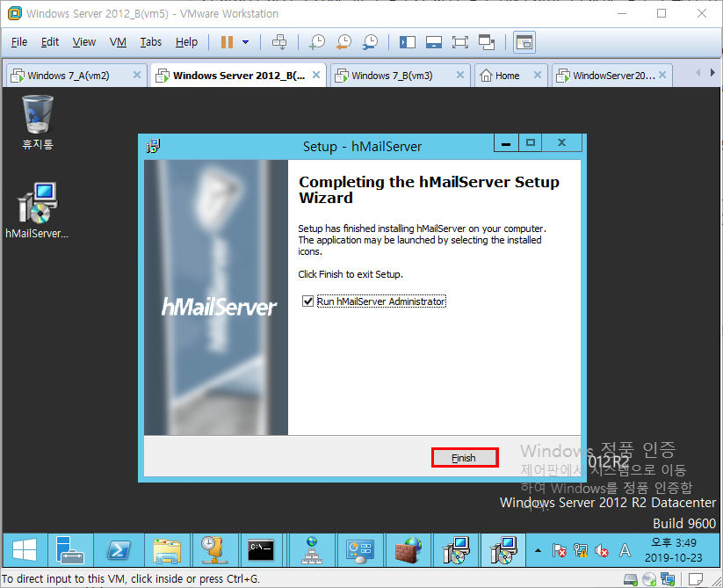Open the Tabs menu
The height and width of the screenshot is (588, 723).
click(x=151, y=42)
